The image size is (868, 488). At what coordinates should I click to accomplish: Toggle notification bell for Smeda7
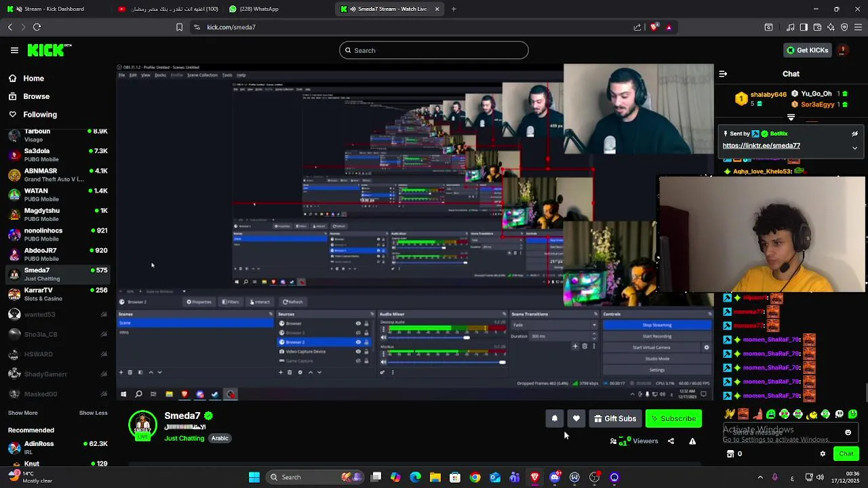(554, 419)
